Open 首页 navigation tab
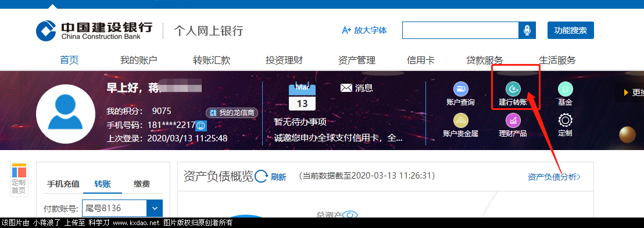Screen dimensions: 644x228 69,60
